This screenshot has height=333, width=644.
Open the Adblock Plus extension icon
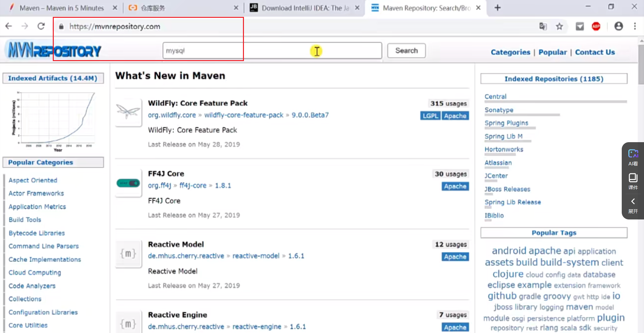click(596, 26)
